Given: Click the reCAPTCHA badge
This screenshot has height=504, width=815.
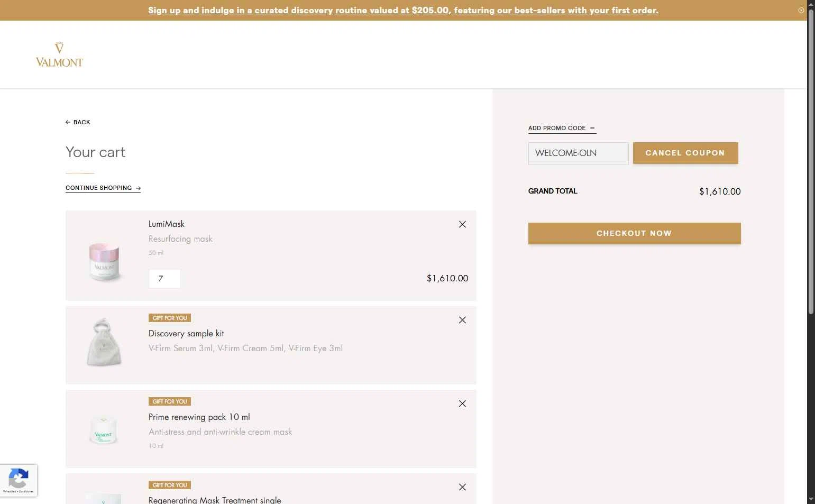Looking at the screenshot, I should pyautogui.click(x=19, y=480).
